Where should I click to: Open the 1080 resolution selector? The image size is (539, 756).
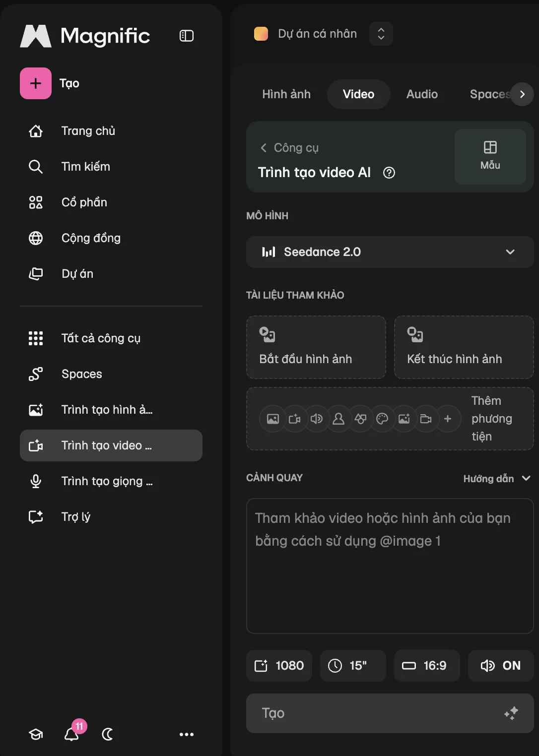pos(279,666)
